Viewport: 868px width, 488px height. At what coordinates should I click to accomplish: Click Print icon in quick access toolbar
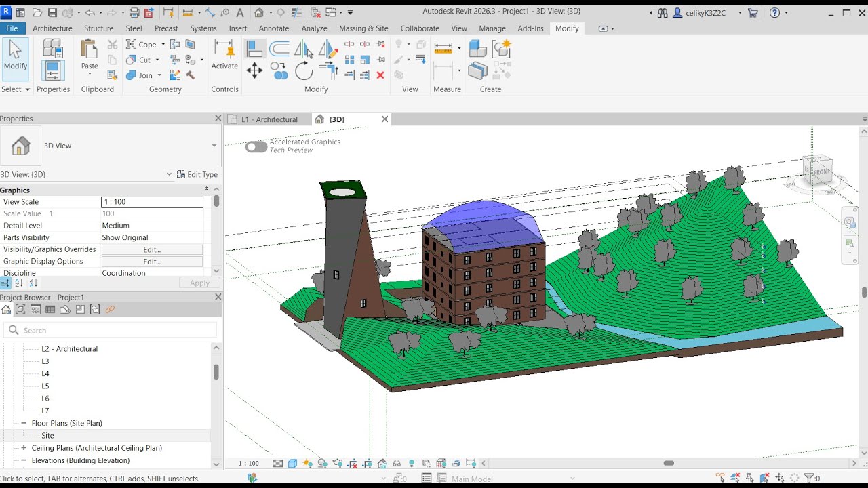[134, 12]
